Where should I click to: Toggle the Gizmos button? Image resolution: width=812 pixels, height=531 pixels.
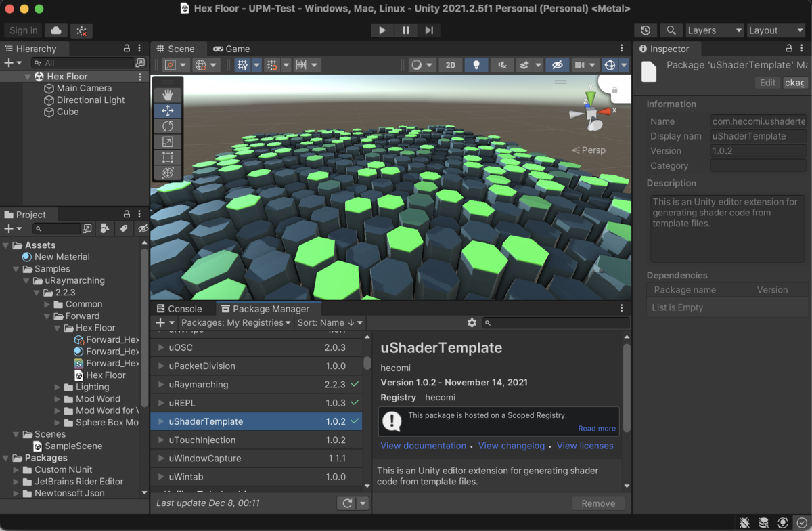[610, 65]
